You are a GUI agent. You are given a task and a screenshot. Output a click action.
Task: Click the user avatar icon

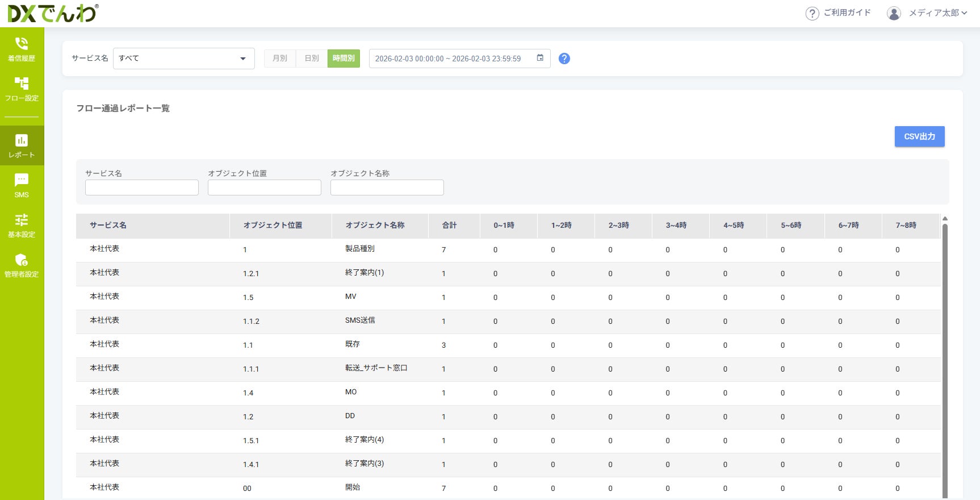coord(894,13)
